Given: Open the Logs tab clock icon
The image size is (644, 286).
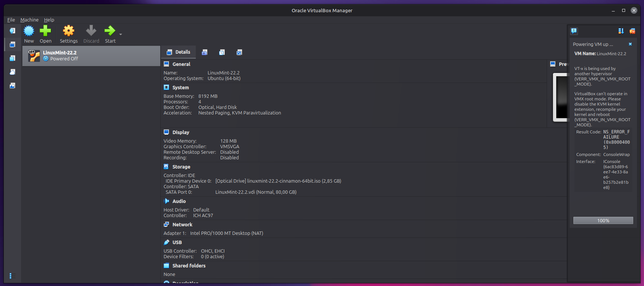Looking at the screenshot, I should coord(222,53).
